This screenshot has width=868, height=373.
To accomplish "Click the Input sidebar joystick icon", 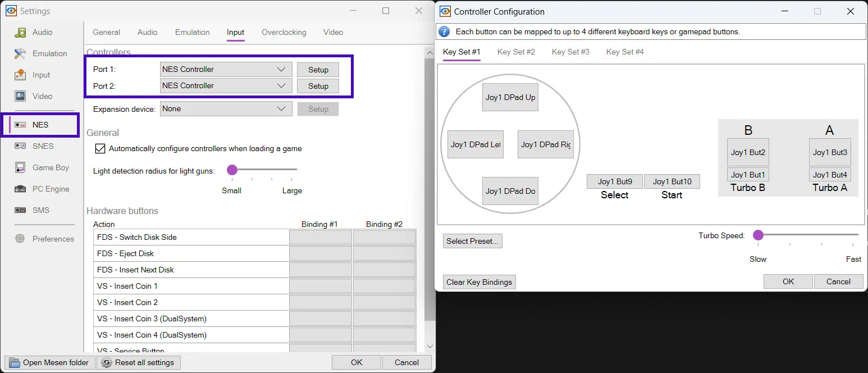I will pos(20,75).
